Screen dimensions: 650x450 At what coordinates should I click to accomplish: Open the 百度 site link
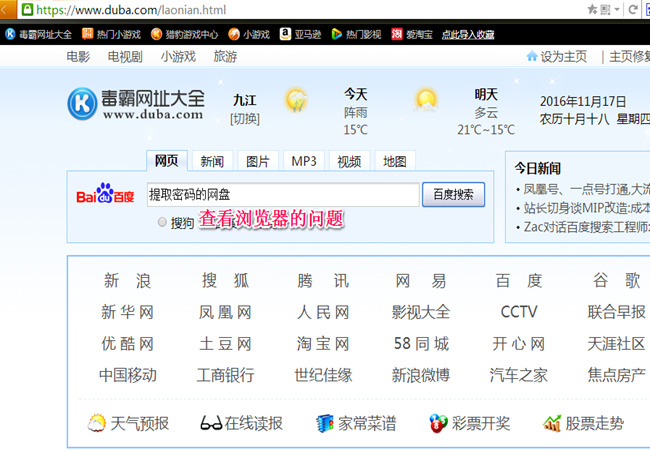pos(519,281)
